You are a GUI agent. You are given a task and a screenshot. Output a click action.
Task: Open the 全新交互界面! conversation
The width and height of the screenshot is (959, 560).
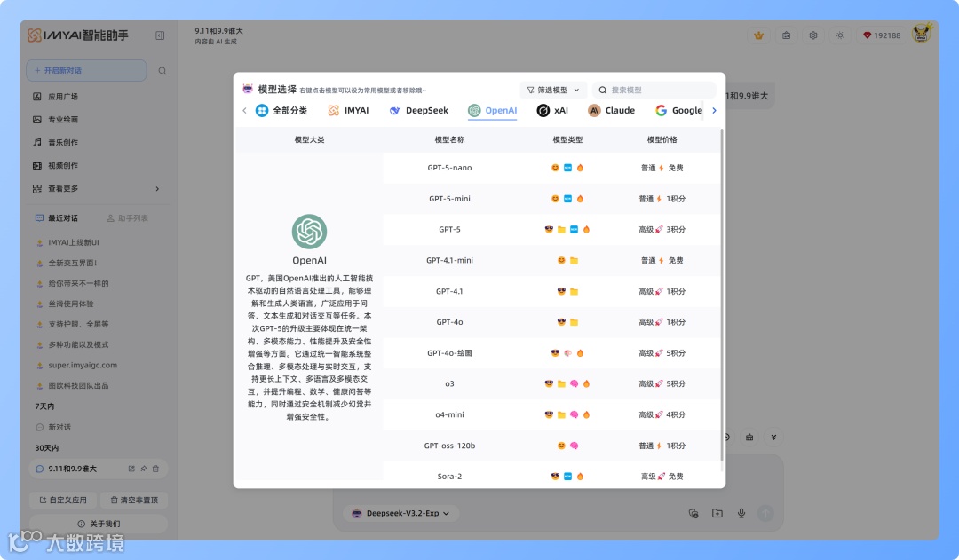(x=72, y=263)
